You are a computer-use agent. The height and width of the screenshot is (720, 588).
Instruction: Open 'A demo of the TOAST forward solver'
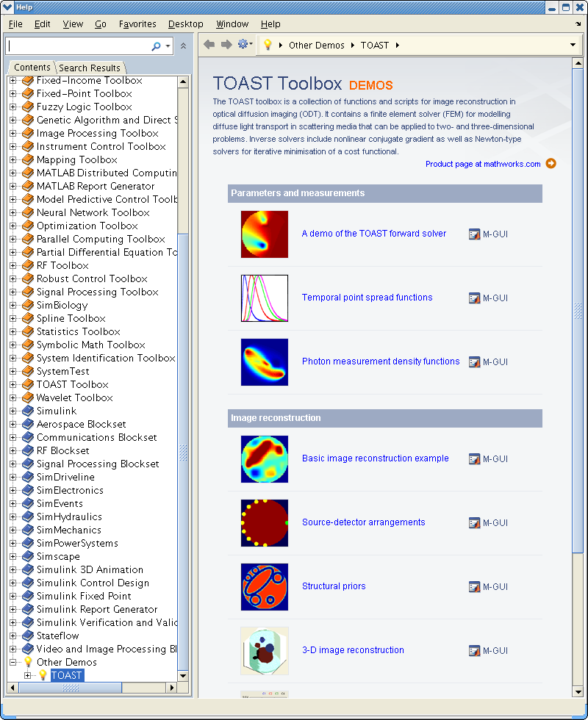[x=374, y=234]
